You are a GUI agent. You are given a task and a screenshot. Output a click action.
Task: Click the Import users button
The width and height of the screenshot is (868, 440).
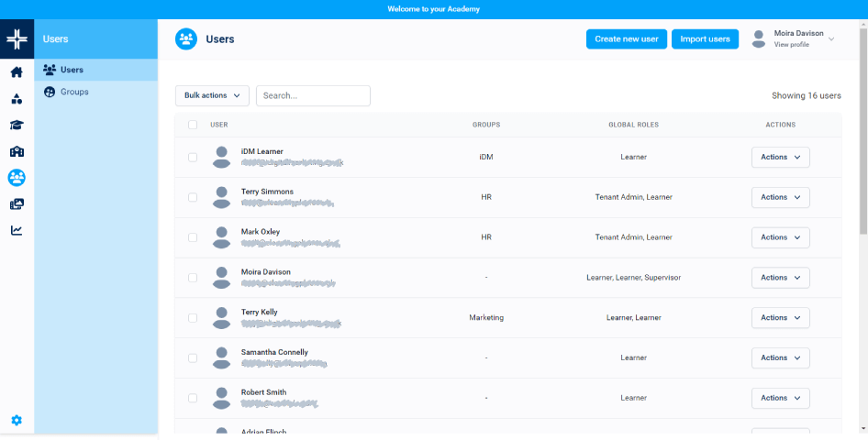tap(705, 39)
